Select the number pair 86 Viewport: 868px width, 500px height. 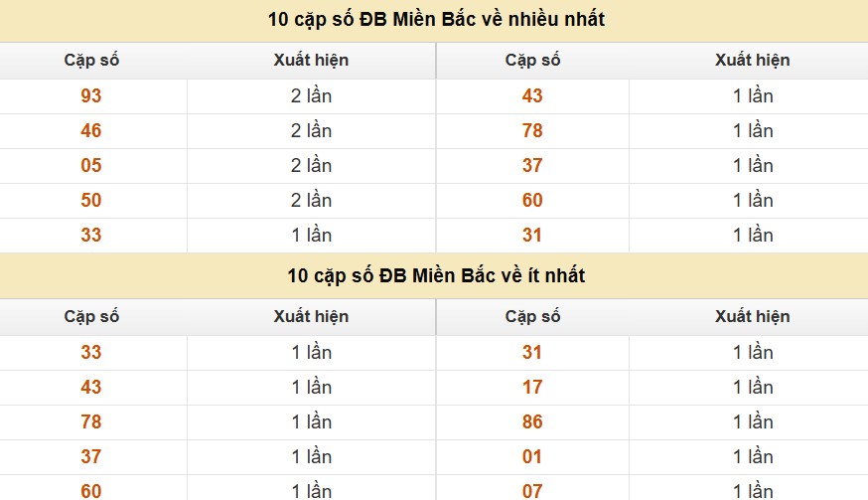[532, 421]
